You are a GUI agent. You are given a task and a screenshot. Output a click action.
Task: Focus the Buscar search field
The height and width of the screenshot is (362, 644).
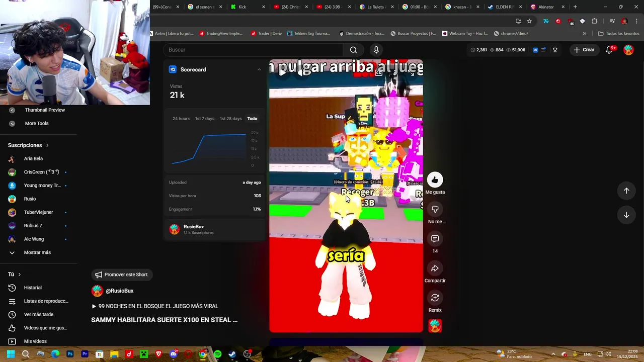click(254, 50)
